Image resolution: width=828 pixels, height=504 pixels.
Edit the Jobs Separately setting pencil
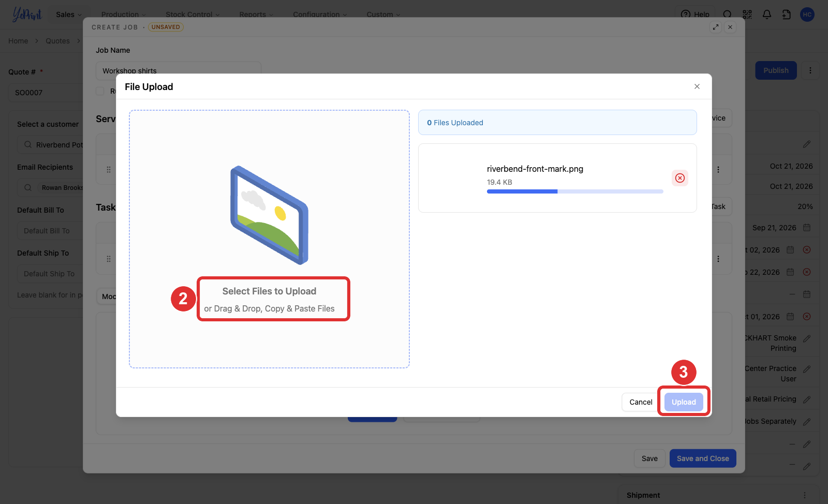coord(807,422)
